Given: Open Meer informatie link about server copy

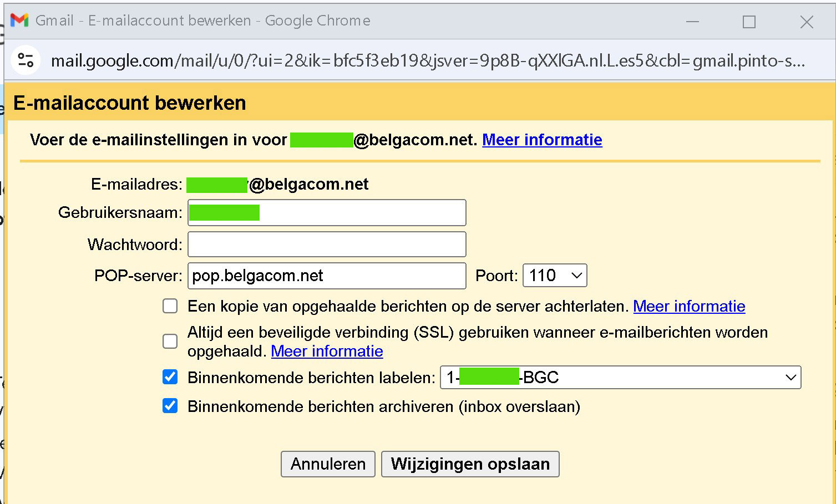Looking at the screenshot, I should pyautogui.click(x=689, y=306).
